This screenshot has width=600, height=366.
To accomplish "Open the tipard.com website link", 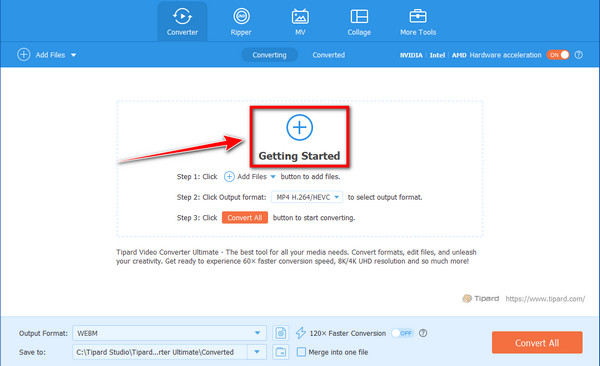I will 545,299.
